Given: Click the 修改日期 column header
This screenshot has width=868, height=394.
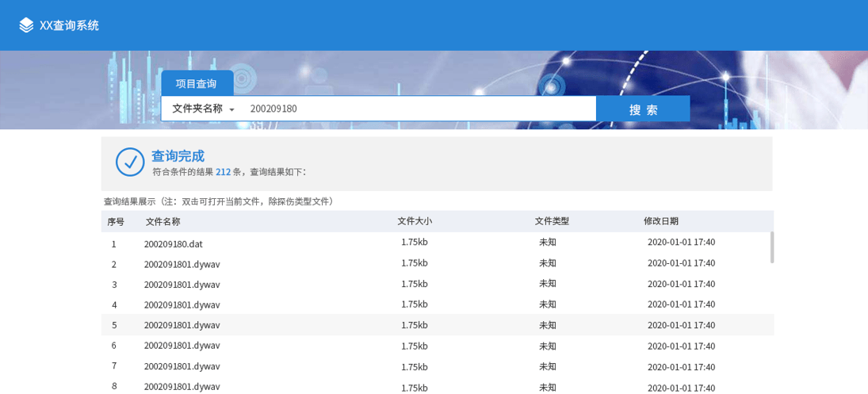Looking at the screenshot, I should tap(661, 221).
